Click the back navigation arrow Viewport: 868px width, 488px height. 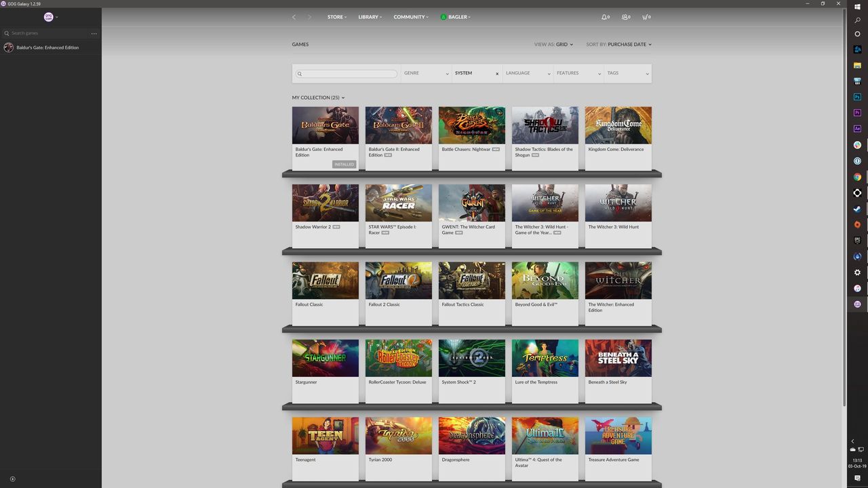[x=294, y=17]
